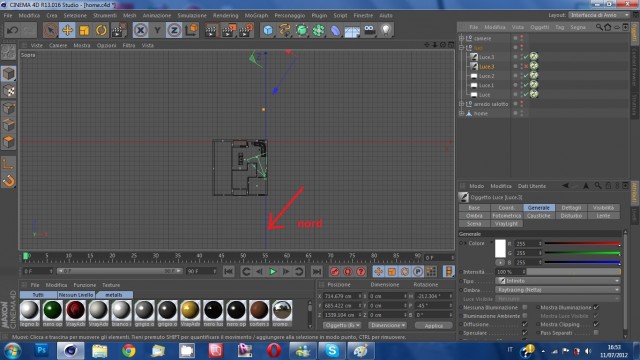Open the floor/environment objects icon
The image size is (640, 360).
pos(352,30)
